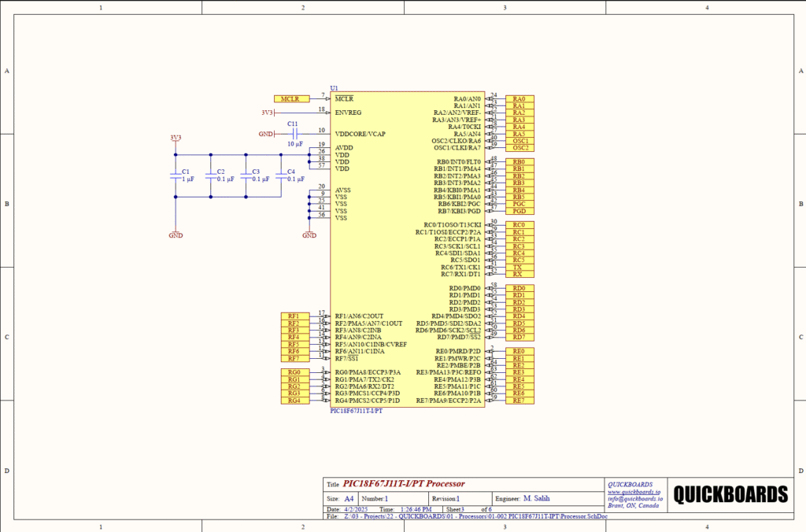The width and height of the screenshot is (806, 532).
Task: Click the info@quickboards.io email link
Action: pos(635,498)
